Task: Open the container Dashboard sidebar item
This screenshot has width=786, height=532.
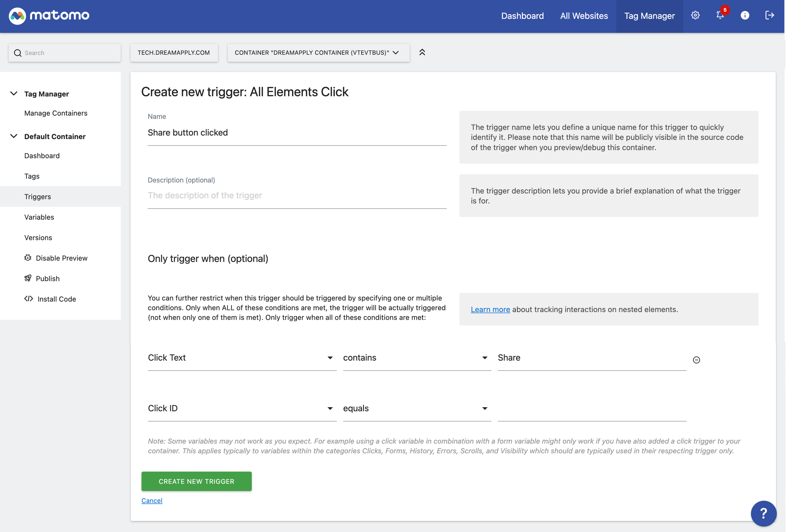Action: click(x=42, y=156)
